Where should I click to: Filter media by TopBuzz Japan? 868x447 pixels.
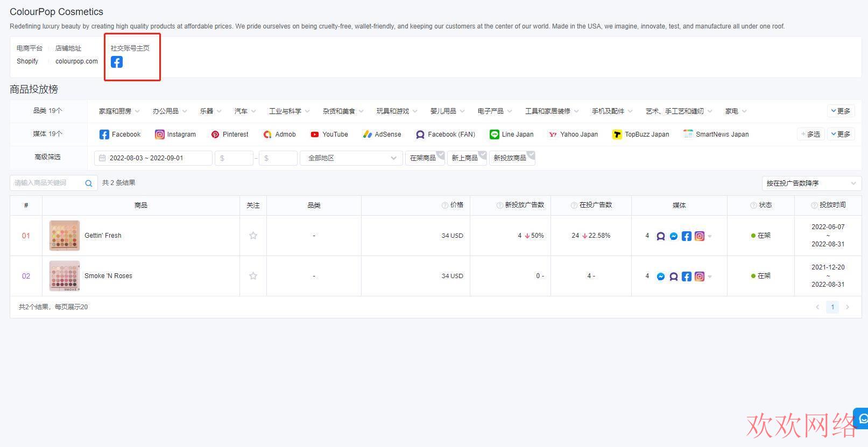pos(640,134)
